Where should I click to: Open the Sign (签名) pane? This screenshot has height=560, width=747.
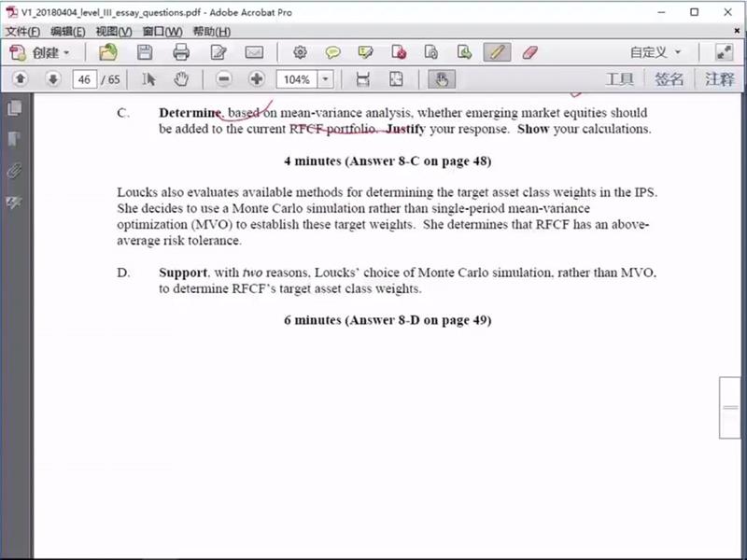click(669, 79)
